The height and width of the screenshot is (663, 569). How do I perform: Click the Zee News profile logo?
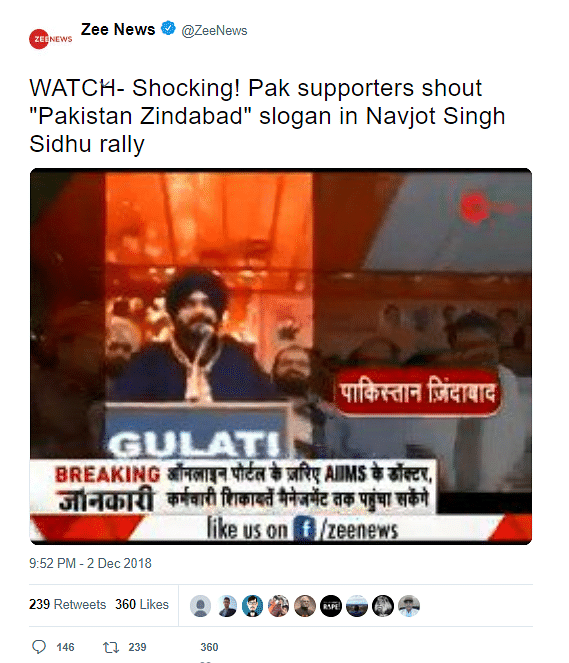coord(50,39)
